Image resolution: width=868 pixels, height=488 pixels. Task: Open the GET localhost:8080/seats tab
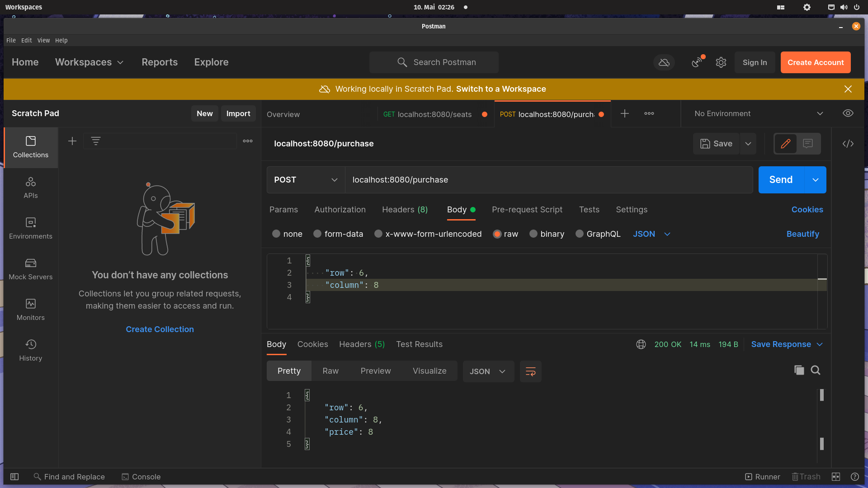[x=427, y=114]
